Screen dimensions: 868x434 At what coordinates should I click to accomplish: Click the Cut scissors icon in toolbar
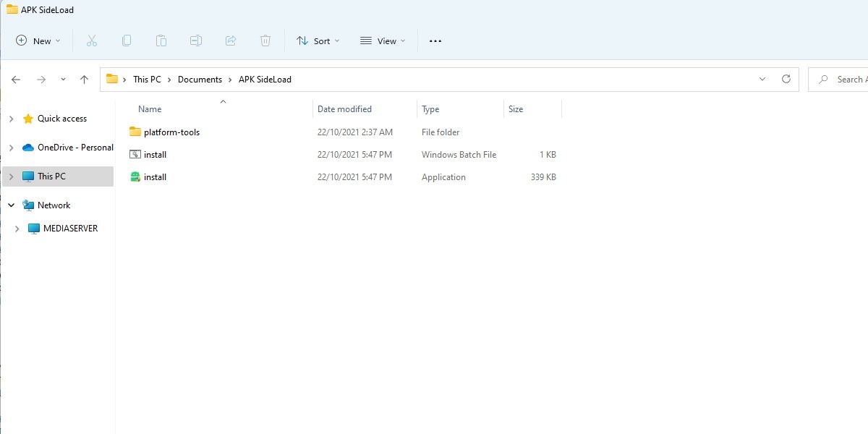92,41
